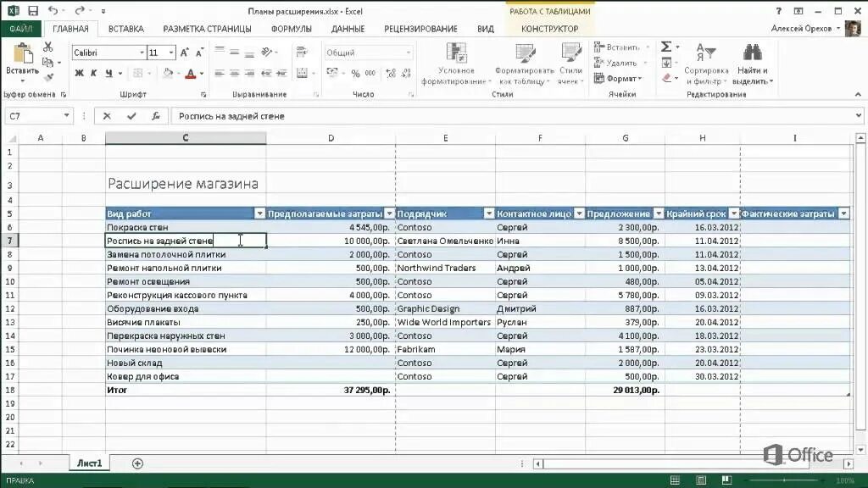868x488 pixels.
Task: Increase font size with the large A icon
Action: [184, 53]
